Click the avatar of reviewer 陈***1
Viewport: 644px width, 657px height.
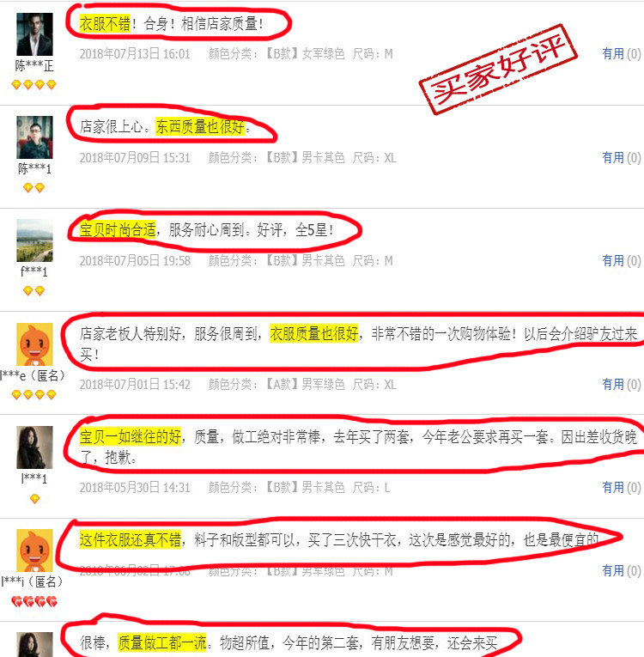34,137
